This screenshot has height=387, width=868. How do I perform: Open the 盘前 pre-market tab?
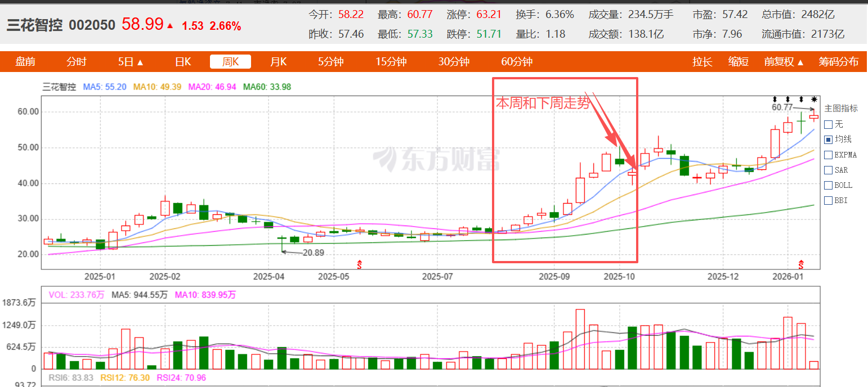pos(25,62)
